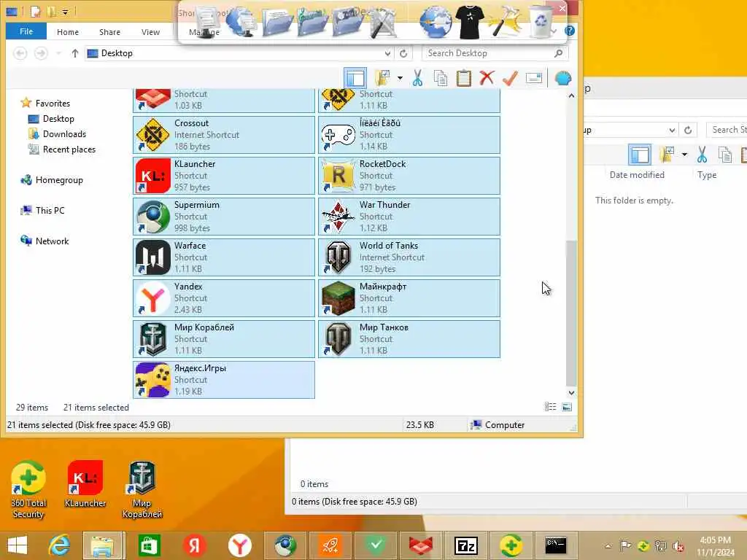Open the black T-shirt icon in RocketDock
The width and height of the screenshot is (747, 560).
coord(470,22)
